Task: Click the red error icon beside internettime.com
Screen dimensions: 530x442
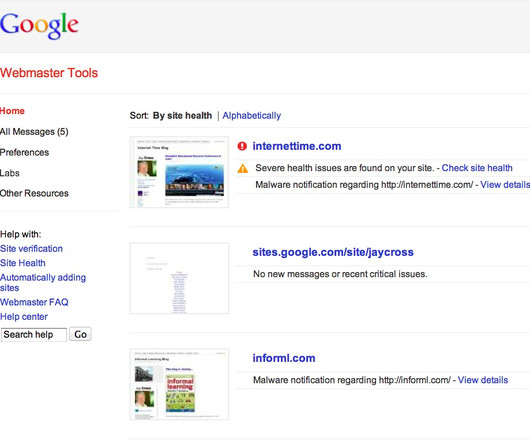Action: pyautogui.click(x=242, y=146)
